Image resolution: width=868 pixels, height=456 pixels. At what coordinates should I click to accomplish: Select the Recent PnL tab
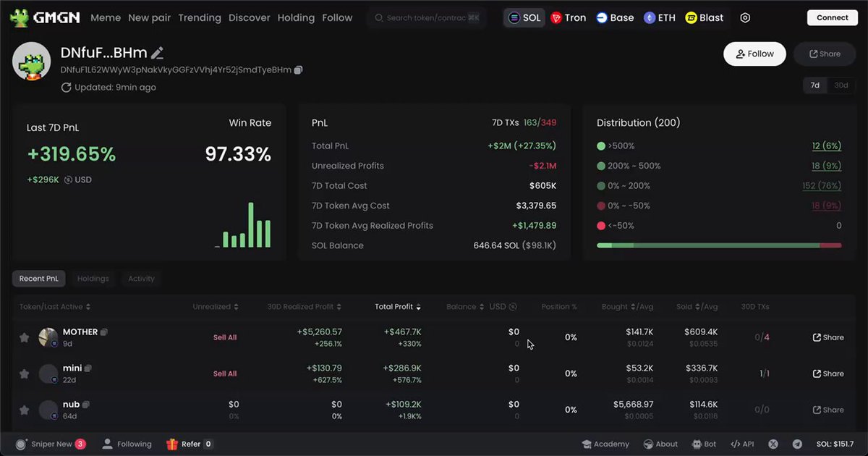[x=39, y=279]
